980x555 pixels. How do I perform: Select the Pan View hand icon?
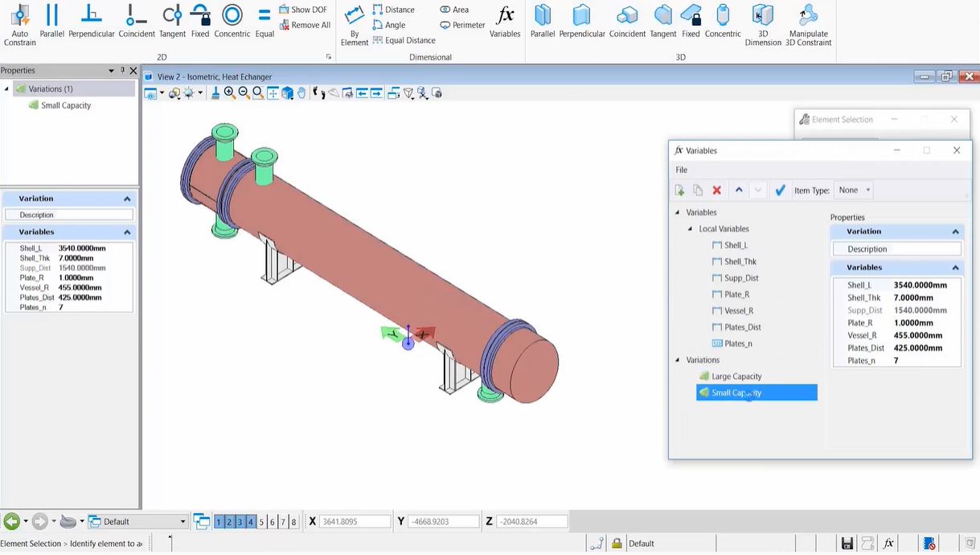pyautogui.click(x=301, y=93)
